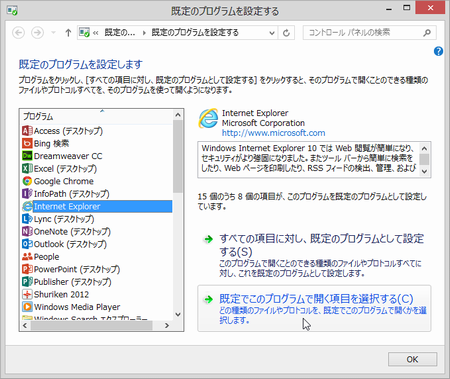Click the Internet Explorer list icon
Viewport: 450px width, 379px height.
point(27,206)
